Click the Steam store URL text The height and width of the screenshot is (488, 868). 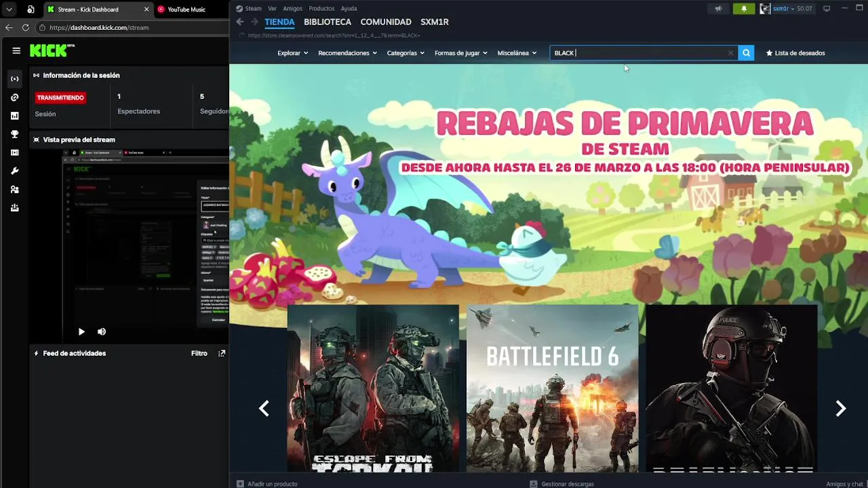coord(334,35)
